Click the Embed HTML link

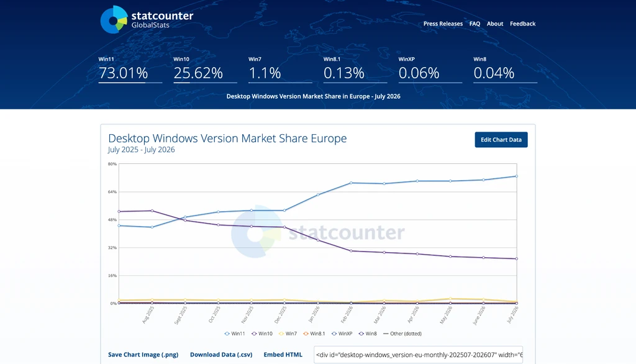pyautogui.click(x=283, y=354)
